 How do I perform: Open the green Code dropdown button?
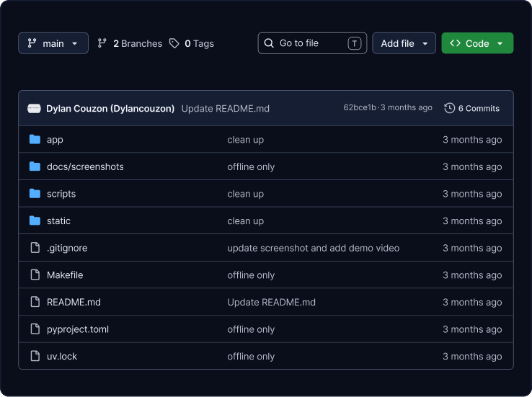coord(477,43)
